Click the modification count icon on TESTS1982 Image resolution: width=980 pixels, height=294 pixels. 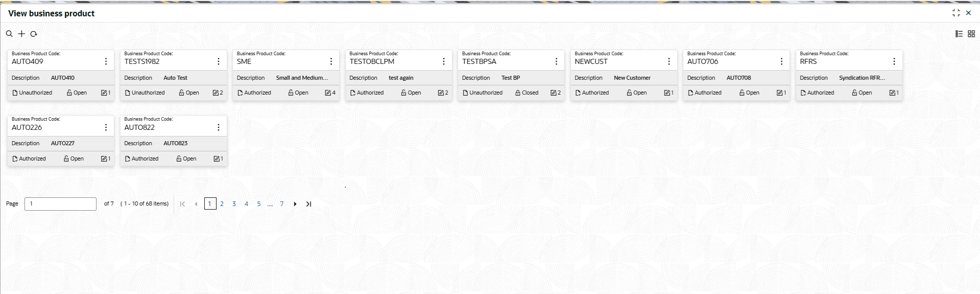(216, 93)
